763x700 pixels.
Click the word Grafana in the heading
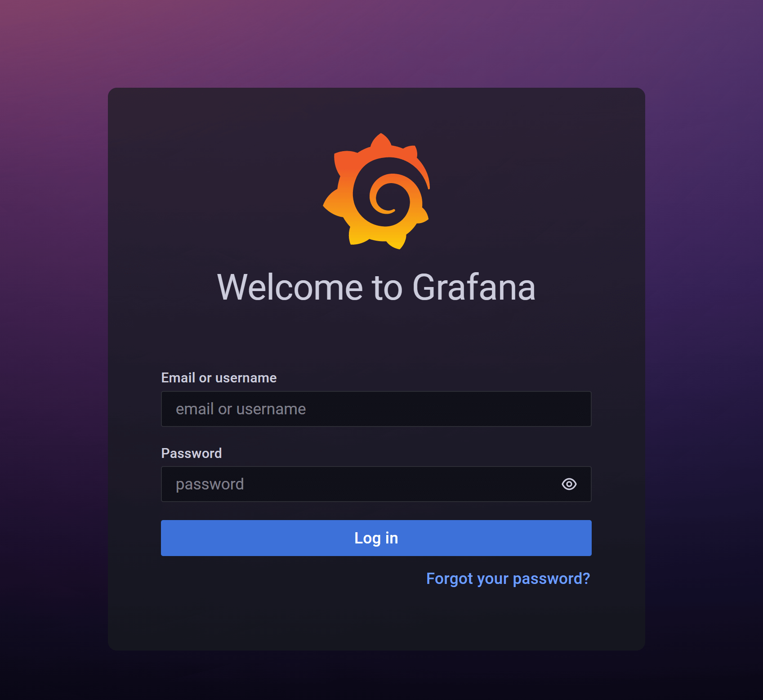coord(474,287)
